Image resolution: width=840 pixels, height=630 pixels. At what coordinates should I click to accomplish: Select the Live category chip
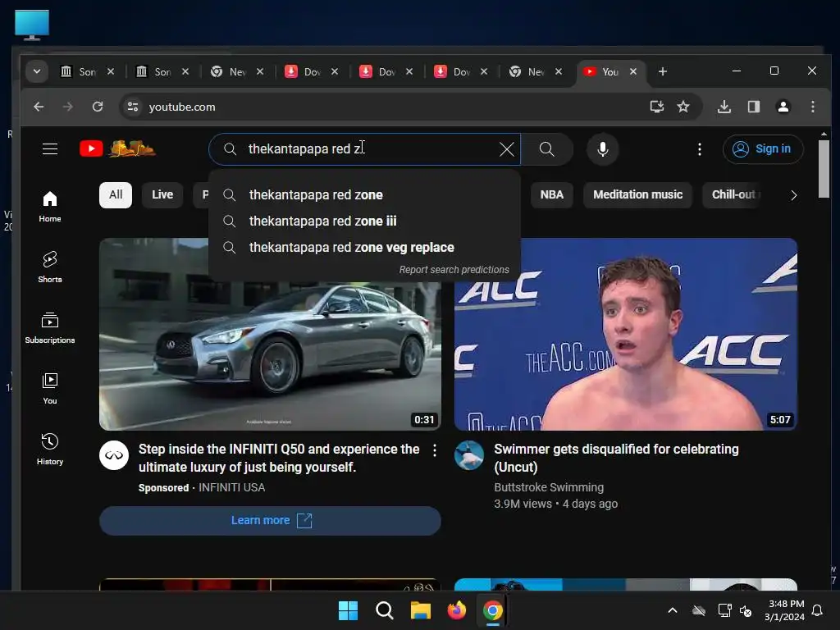(162, 194)
